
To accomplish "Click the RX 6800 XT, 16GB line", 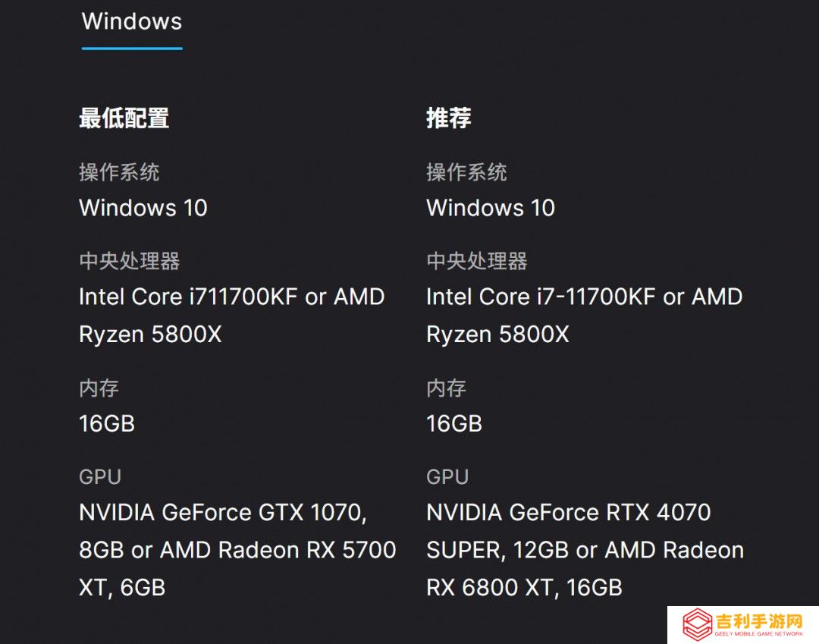I will pos(525,588).
